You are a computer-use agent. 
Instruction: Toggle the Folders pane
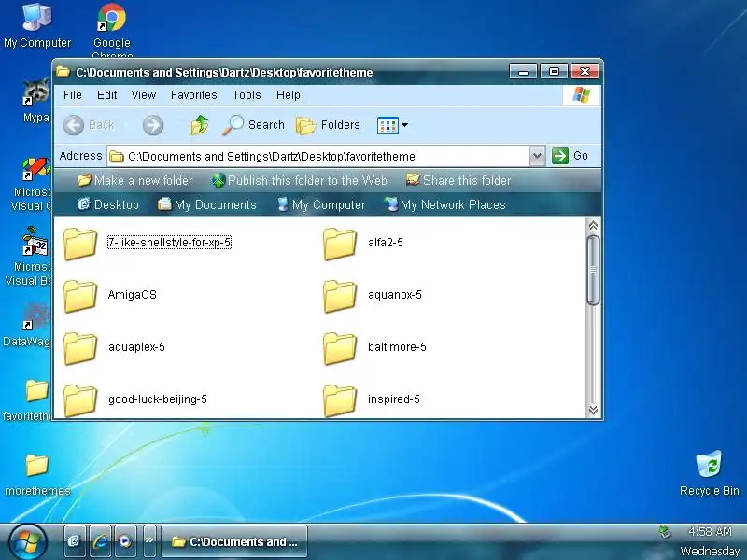pos(328,125)
